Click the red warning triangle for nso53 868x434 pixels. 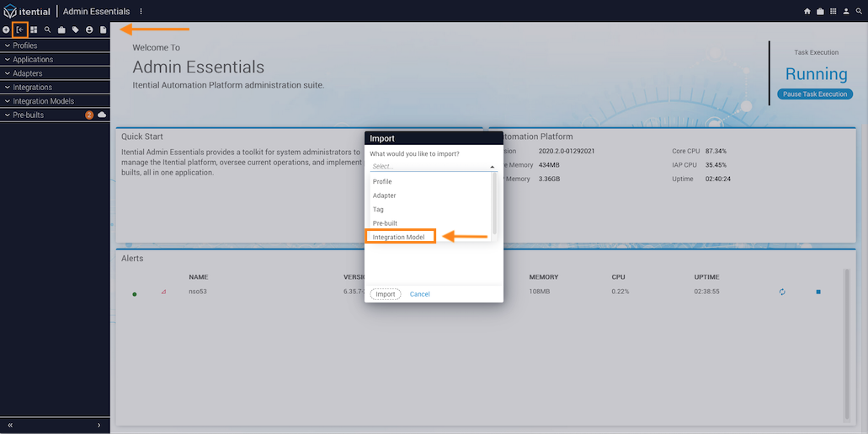pos(163,292)
